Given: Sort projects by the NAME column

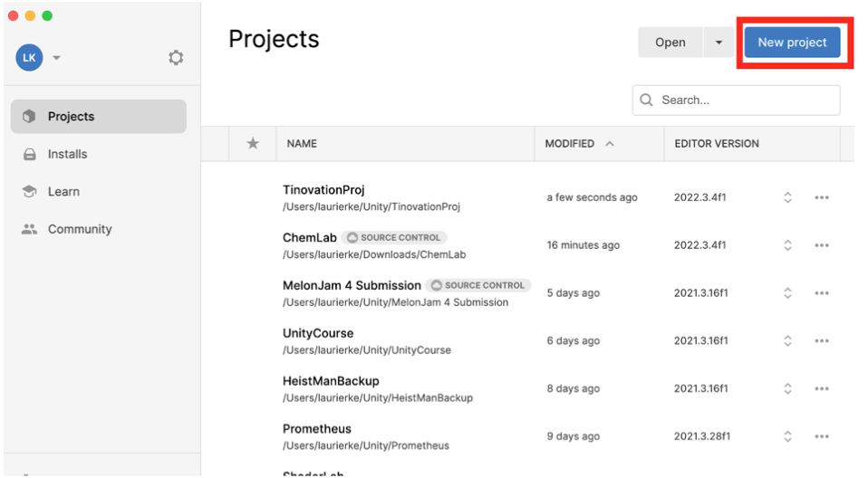Looking at the screenshot, I should point(302,144).
